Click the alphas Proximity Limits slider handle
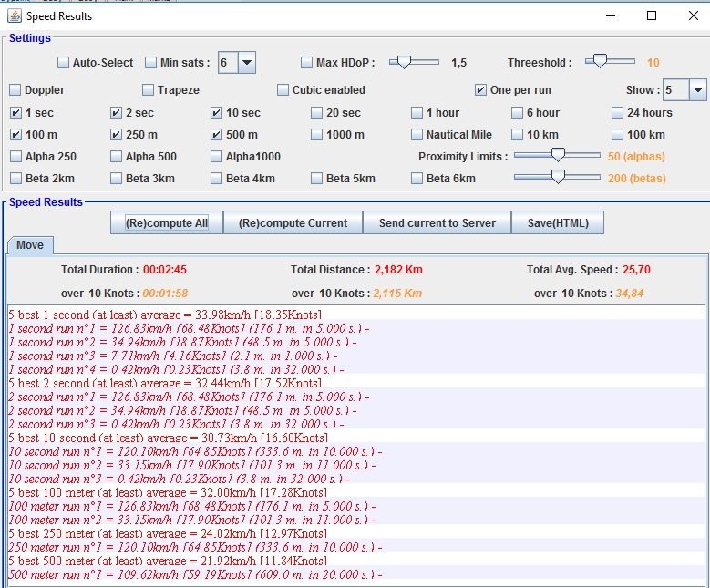This screenshot has height=588, width=710. click(559, 155)
